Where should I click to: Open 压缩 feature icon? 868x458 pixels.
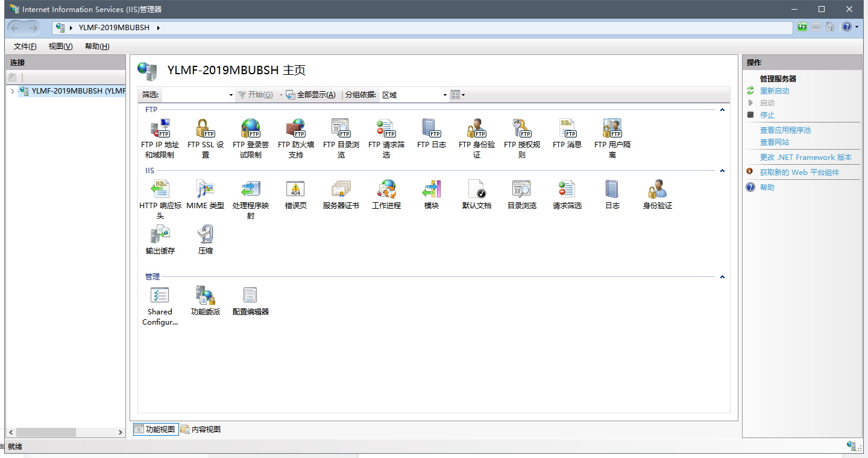pos(205,240)
